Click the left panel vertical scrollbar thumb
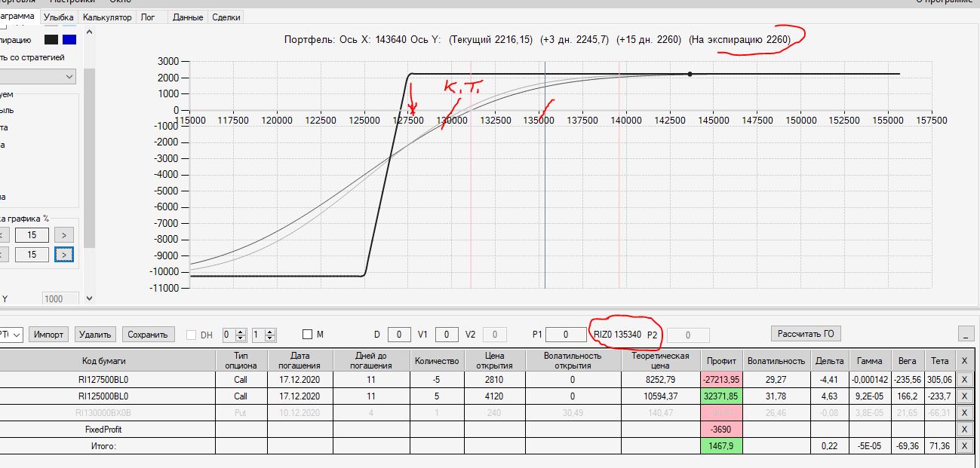Image resolution: width=980 pixels, height=468 pixels. pyautogui.click(x=89, y=158)
